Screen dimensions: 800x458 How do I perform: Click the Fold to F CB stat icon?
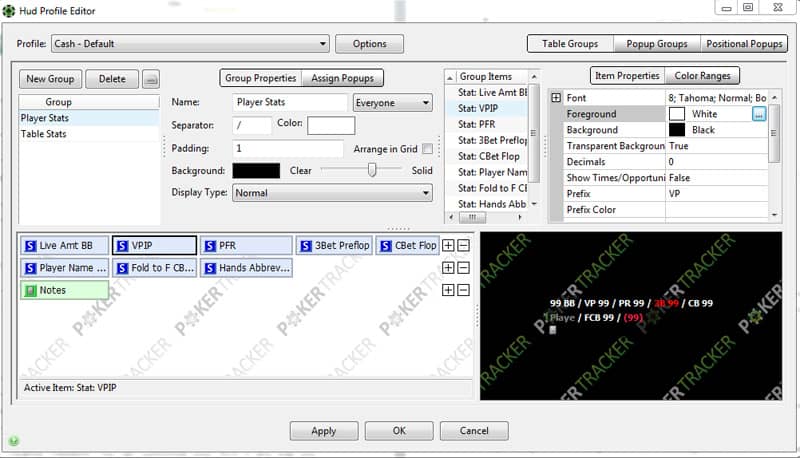coord(122,268)
